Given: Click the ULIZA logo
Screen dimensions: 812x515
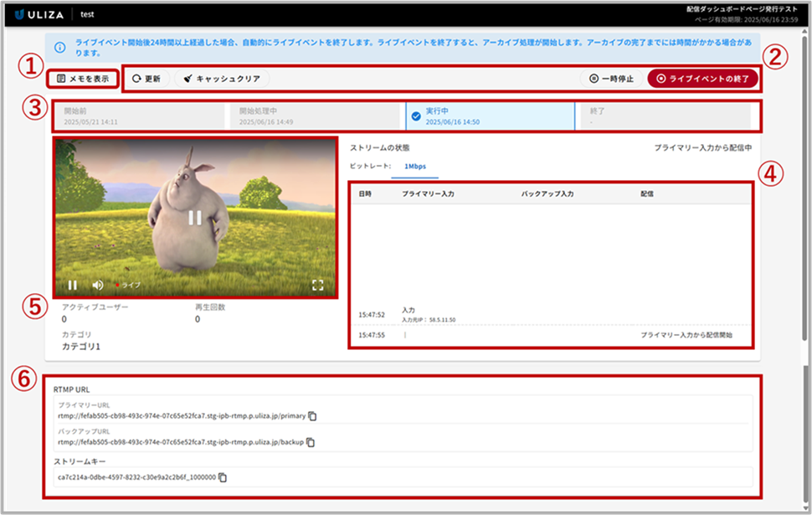Looking at the screenshot, I should pos(39,14).
